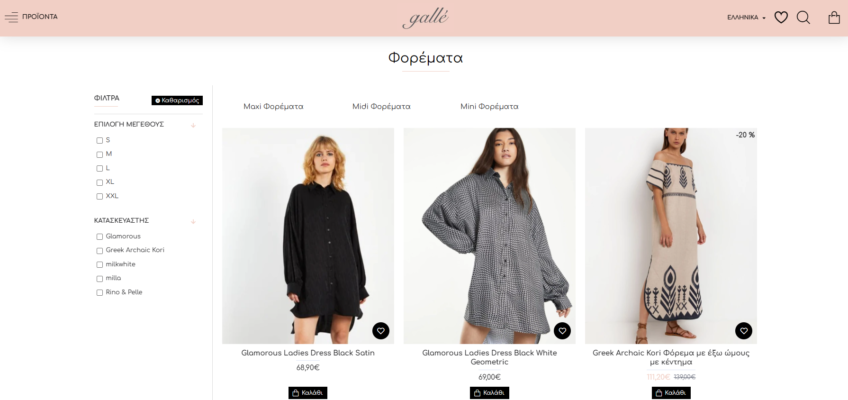Open the wishlist heart icon in header
The width and height of the screenshot is (848, 400).
click(x=780, y=18)
